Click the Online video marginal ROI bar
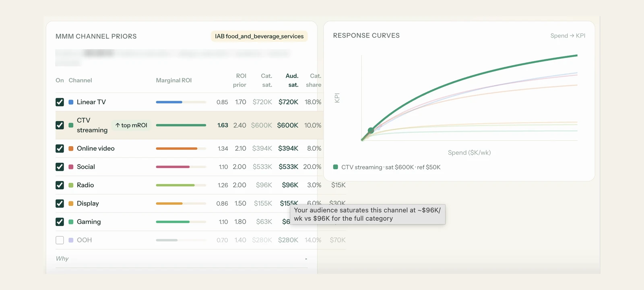Image resolution: width=644 pixels, height=290 pixels. click(x=181, y=149)
